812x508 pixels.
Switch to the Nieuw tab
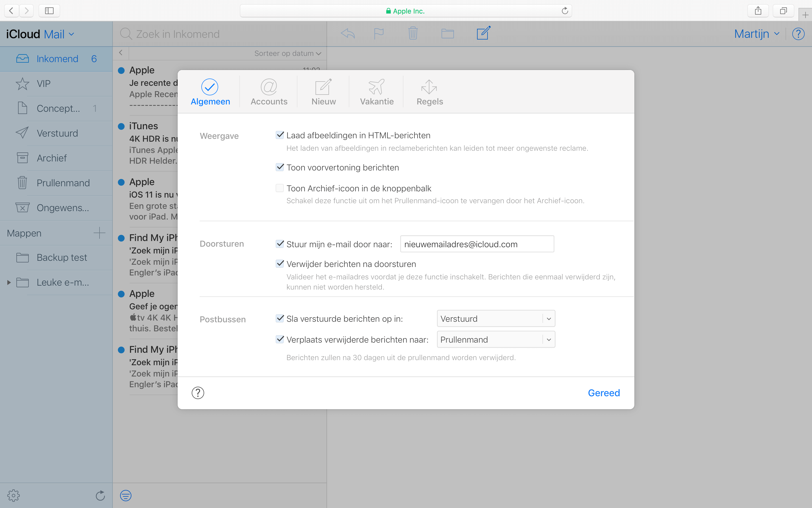tap(323, 92)
